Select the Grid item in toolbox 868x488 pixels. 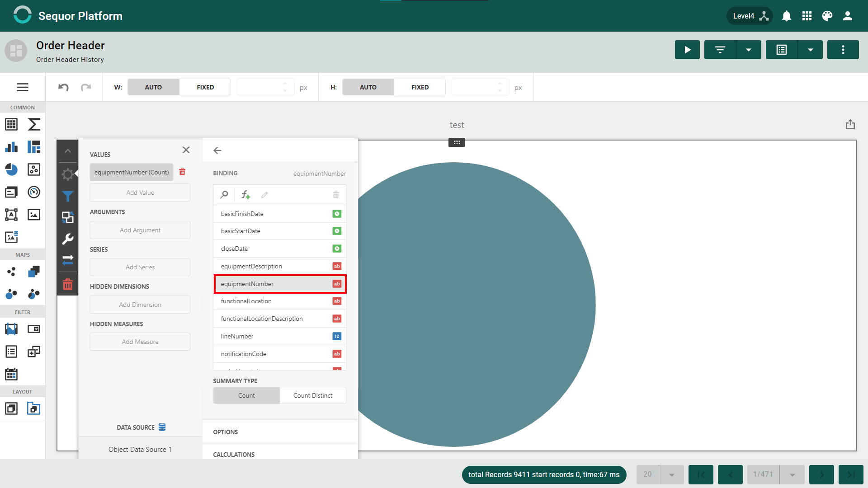[11, 124]
